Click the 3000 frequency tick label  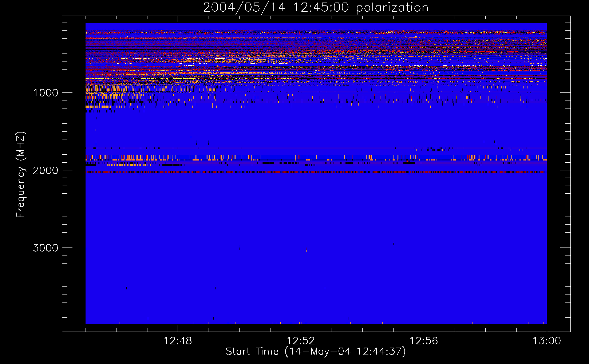(x=46, y=248)
